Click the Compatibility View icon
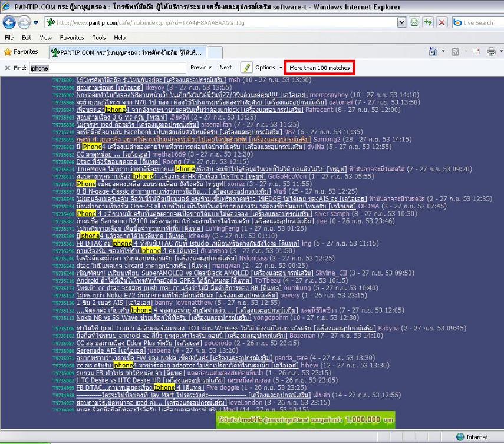The width and height of the screenshot is (504, 444). click(414, 23)
